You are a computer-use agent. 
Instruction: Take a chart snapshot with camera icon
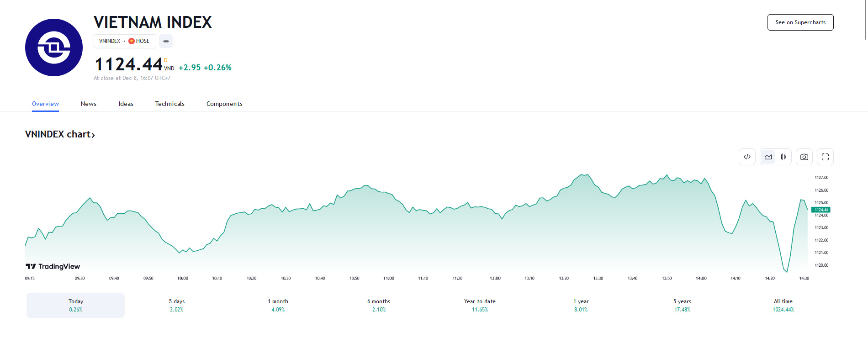(x=804, y=157)
